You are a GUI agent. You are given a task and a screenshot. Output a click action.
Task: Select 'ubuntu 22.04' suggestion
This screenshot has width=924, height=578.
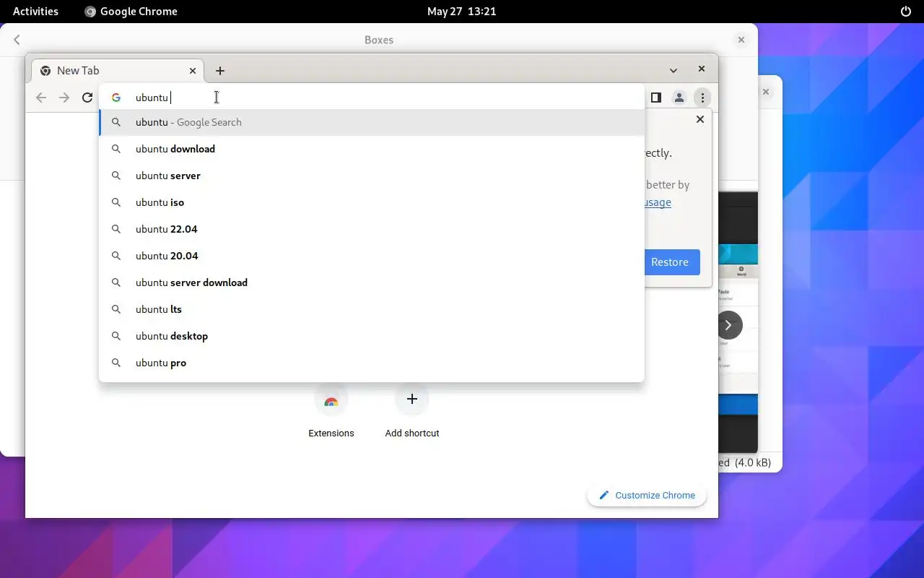(371, 229)
